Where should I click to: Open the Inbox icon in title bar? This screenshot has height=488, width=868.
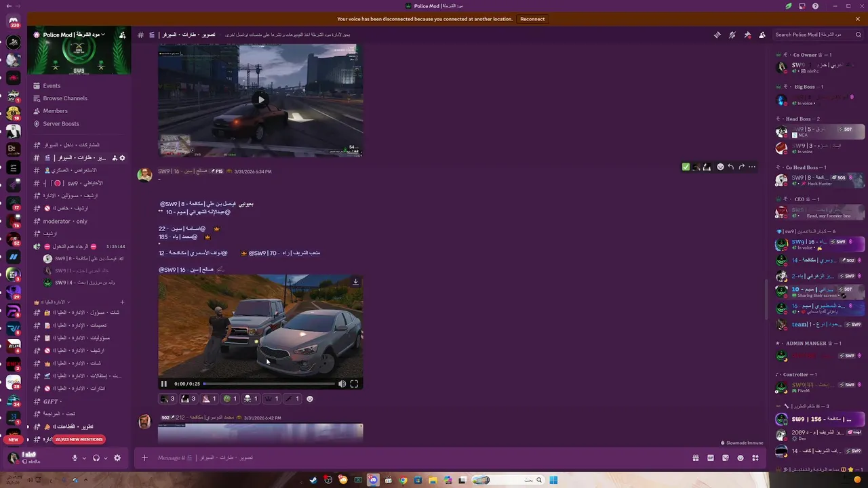tap(802, 6)
